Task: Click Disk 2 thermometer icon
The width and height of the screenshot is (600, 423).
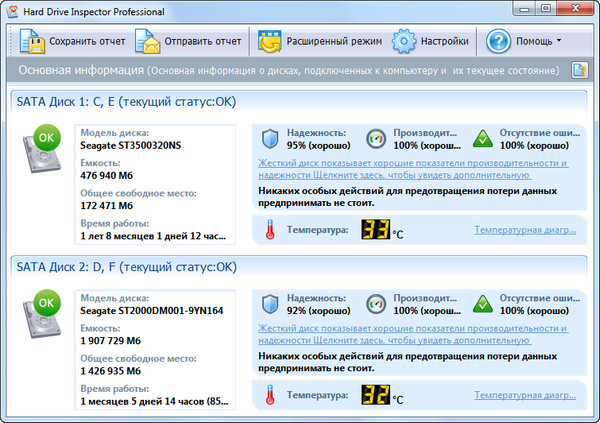Action: (x=270, y=396)
